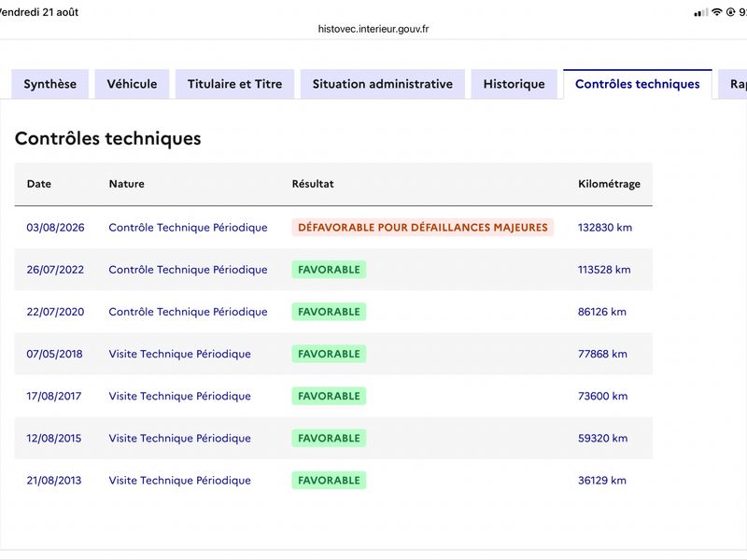Click the 03/08/2026 inspection date
Viewport: 747px width, 560px height.
pyautogui.click(x=55, y=228)
